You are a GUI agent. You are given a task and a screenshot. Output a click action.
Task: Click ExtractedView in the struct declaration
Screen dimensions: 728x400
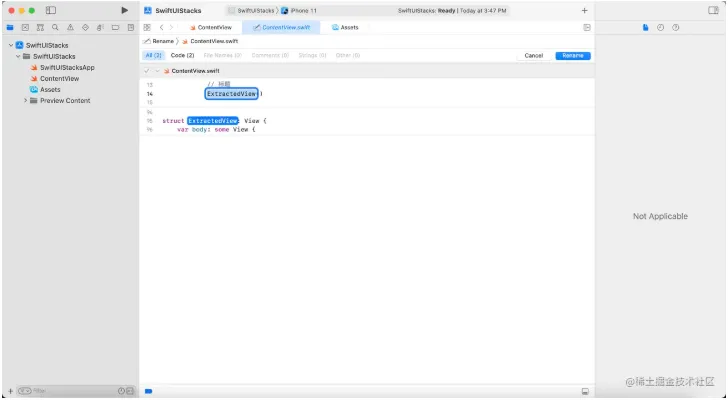coord(213,121)
